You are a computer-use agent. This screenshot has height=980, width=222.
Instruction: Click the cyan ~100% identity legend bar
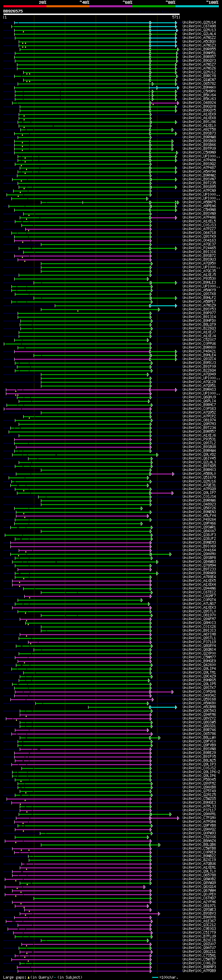[197, 6]
